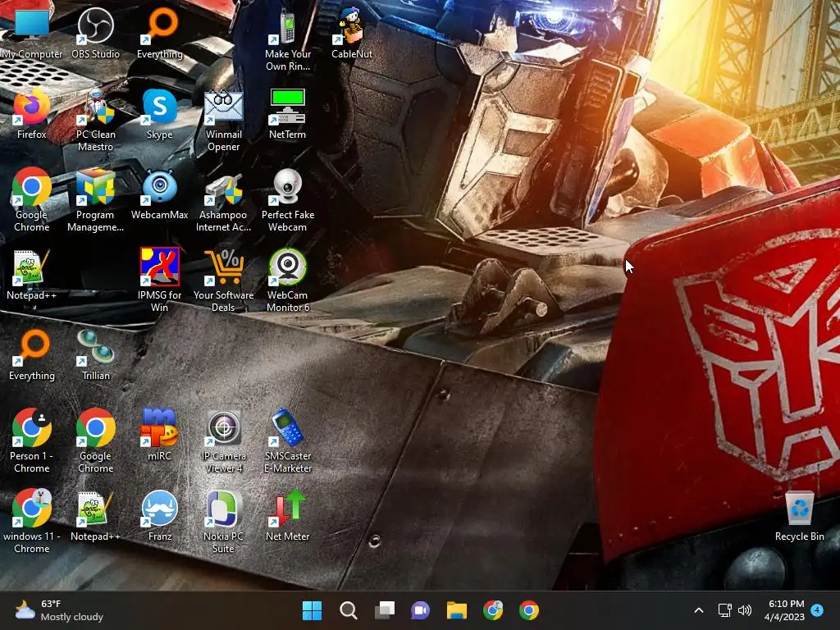The image size is (840, 630).
Task: Select the Nokia PC Suite icon
Action: (223, 522)
